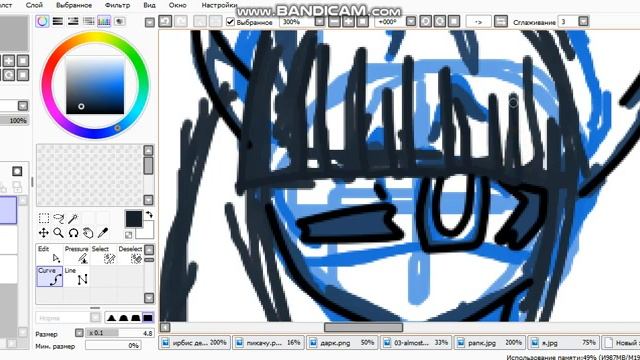640x360 pixels.
Task: Pick the third brush edge shape
Action: tap(135, 318)
